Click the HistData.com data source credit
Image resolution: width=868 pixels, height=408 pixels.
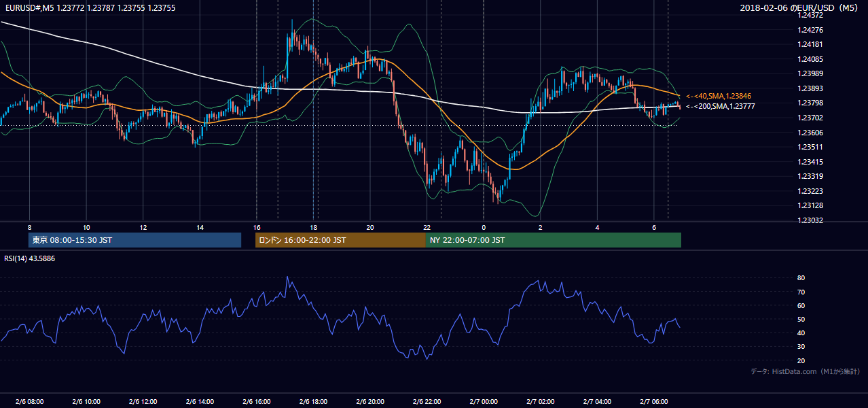tap(806, 371)
